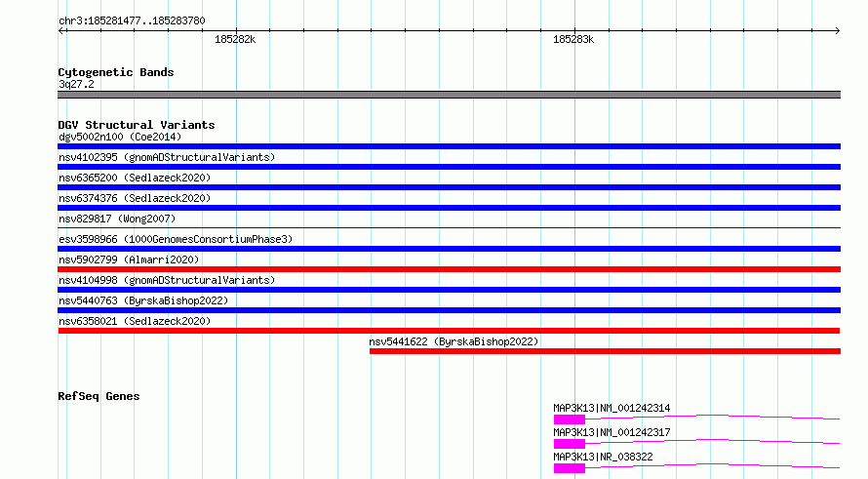This screenshot has width=868, height=479.
Task: Click the left arrow of the ruler
Action: coord(61,30)
